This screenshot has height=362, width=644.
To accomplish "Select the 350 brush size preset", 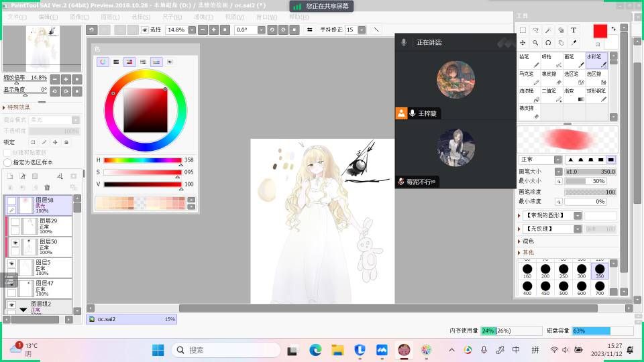I will point(599,271).
